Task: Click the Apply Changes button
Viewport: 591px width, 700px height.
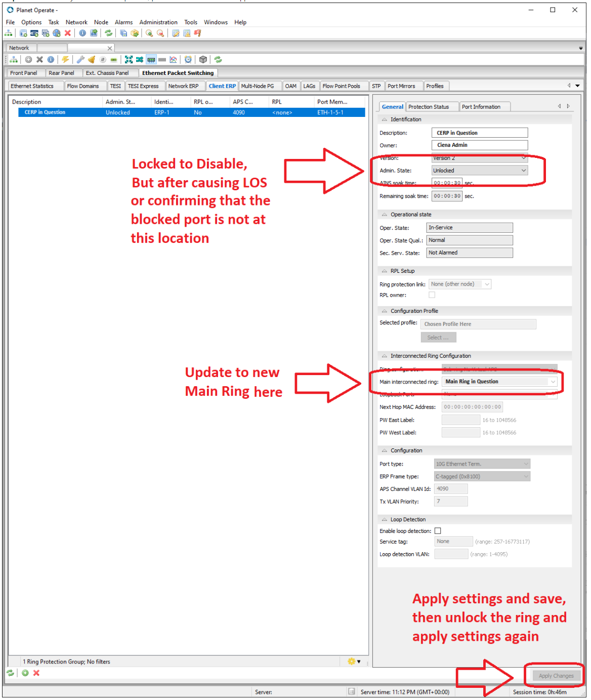Action: 556,675
